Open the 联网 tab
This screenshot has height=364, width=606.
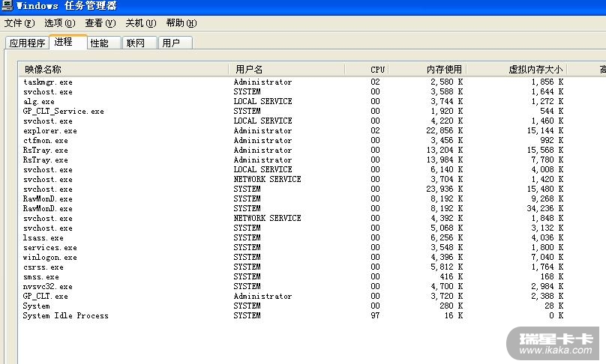(140, 43)
